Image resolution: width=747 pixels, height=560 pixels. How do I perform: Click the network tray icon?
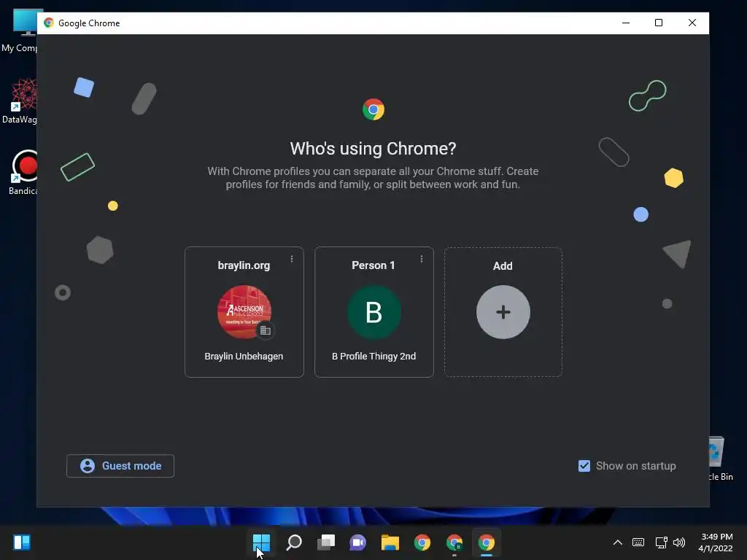pyautogui.click(x=661, y=542)
